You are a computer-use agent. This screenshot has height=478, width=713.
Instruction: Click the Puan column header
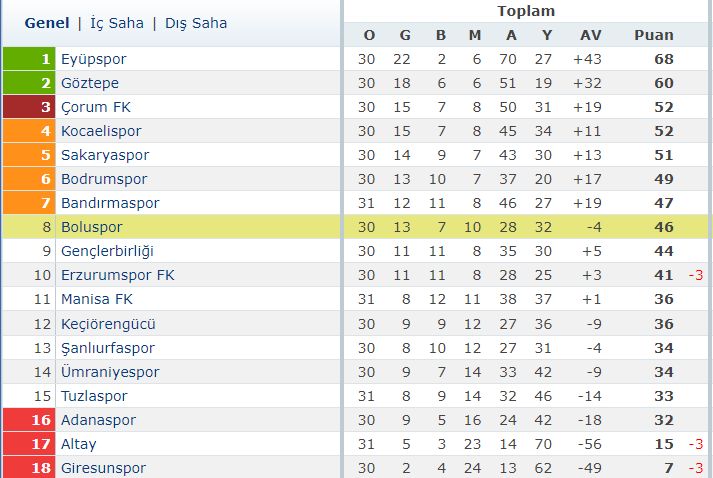click(x=654, y=35)
